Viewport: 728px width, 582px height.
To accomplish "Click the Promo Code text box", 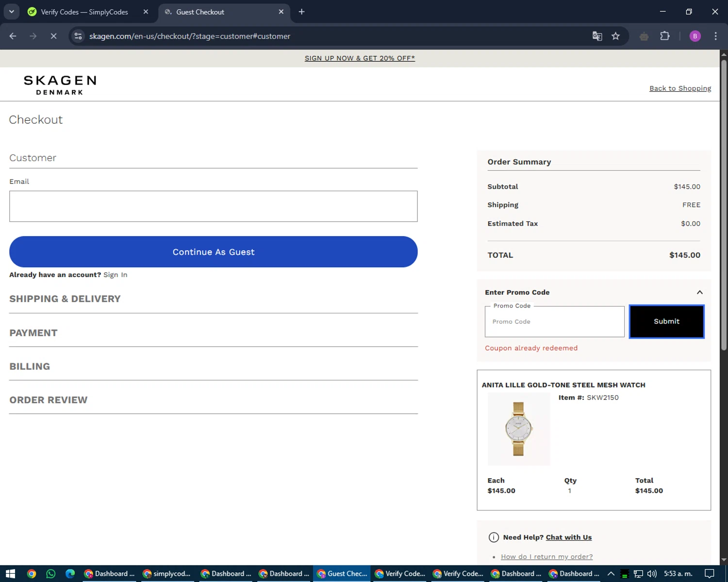I will click(554, 322).
